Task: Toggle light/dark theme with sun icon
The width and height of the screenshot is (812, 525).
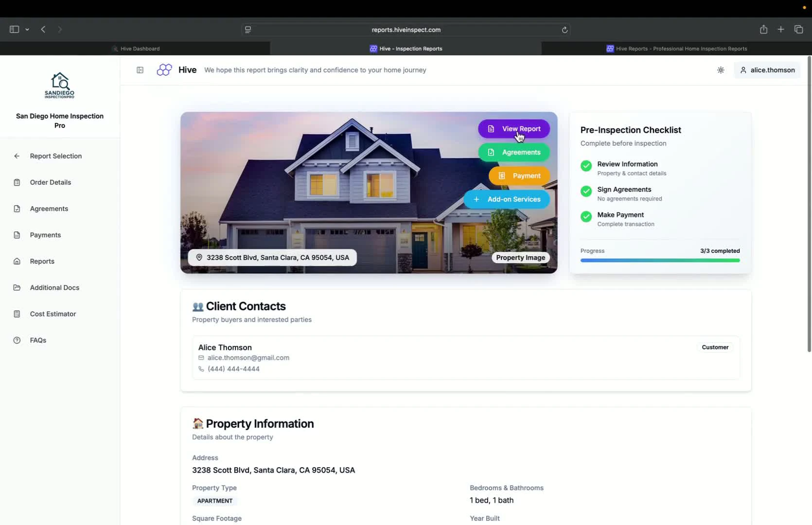Action: point(720,70)
